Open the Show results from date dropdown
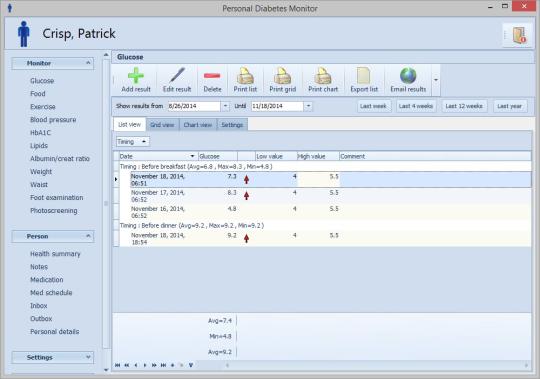 coord(225,106)
